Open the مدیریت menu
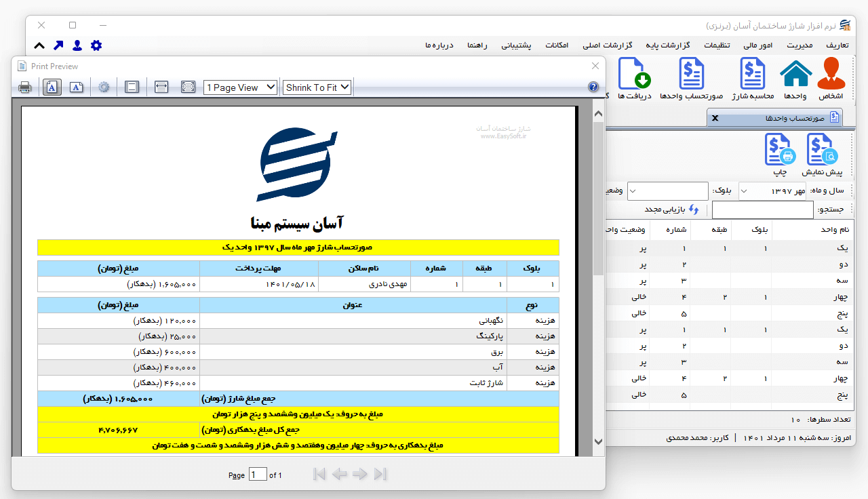This screenshot has width=868, height=499. [800, 45]
